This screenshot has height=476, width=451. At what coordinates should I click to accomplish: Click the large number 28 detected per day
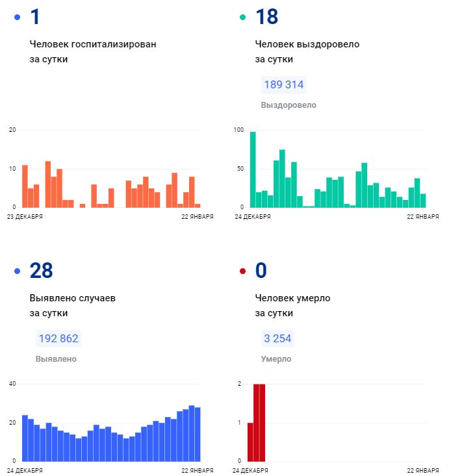[x=42, y=271]
